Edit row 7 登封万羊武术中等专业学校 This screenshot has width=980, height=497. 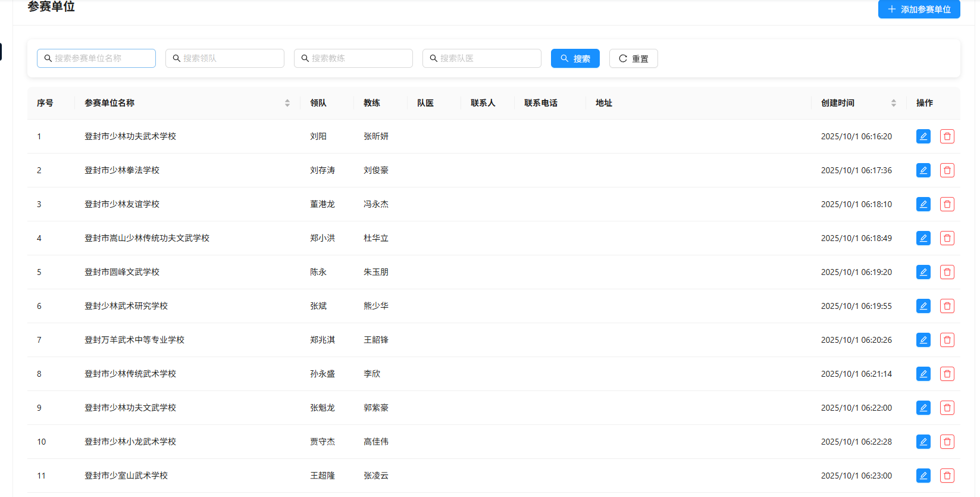pos(923,340)
